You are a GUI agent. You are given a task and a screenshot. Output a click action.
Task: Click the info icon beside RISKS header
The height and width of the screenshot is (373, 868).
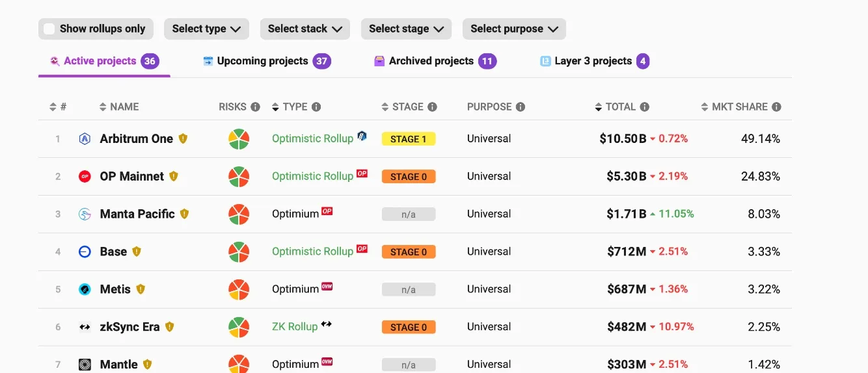[256, 107]
